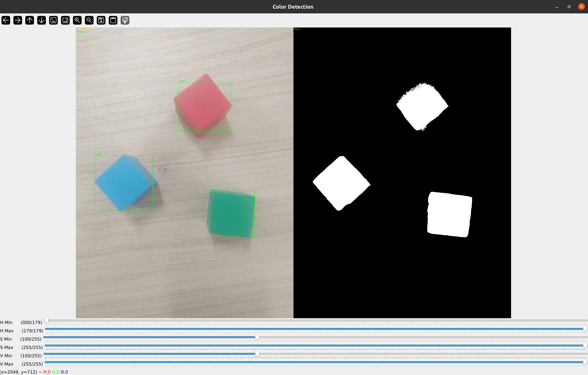Click the fit-image-to-window magnifier icon
The width and height of the screenshot is (588, 375).
click(65, 20)
